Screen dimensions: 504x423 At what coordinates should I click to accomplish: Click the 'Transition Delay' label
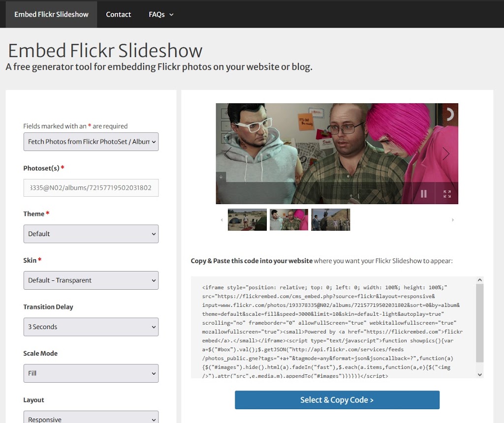tap(48, 307)
